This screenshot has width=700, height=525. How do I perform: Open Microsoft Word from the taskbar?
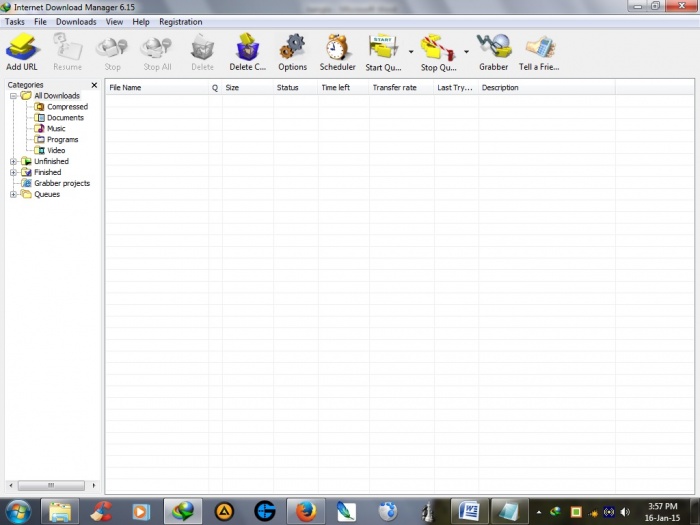(469, 512)
